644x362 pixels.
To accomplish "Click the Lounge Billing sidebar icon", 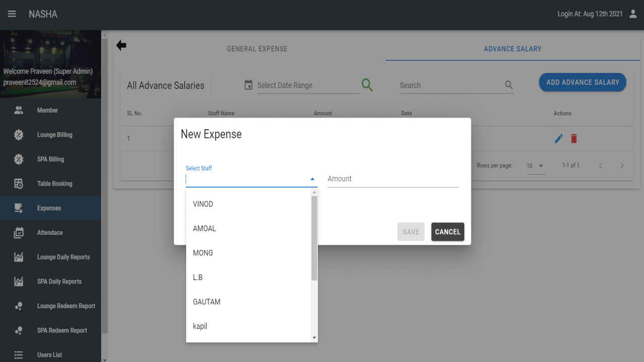I will point(19,135).
